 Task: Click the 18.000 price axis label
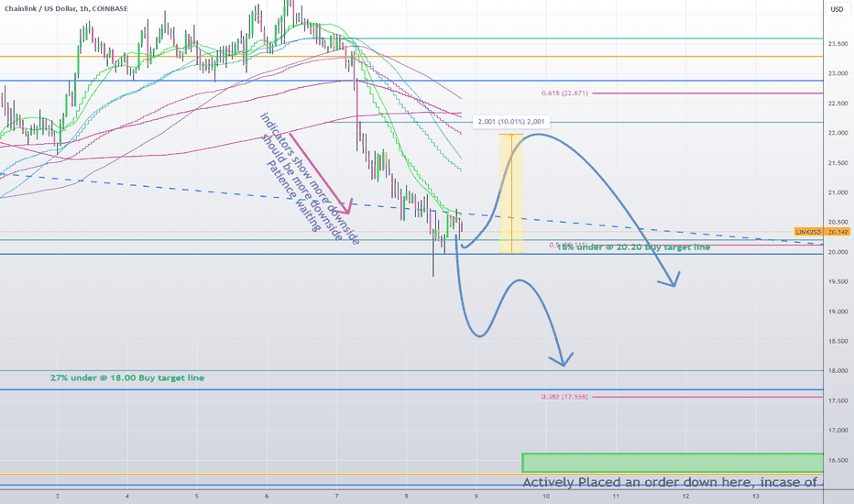pyautogui.click(x=838, y=371)
